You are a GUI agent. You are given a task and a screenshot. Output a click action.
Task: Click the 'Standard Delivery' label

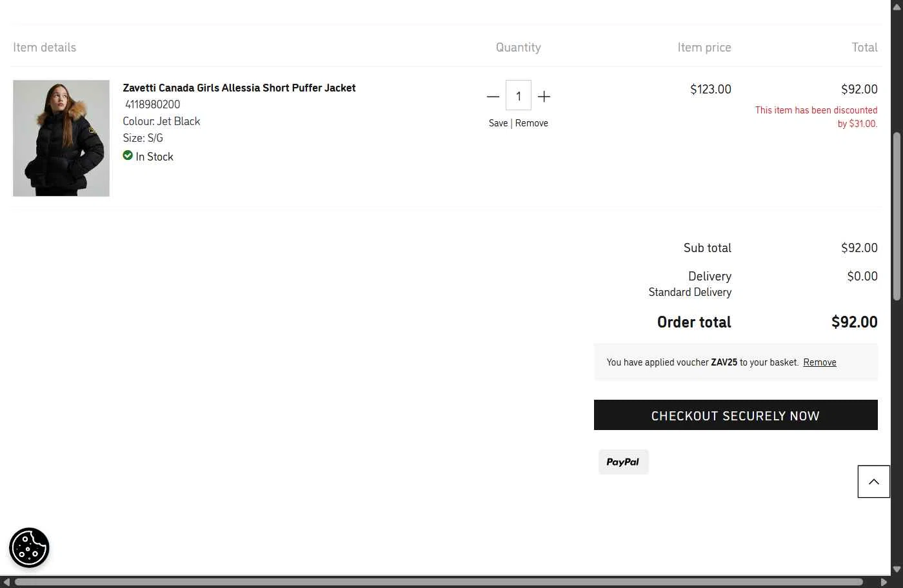pyautogui.click(x=690, y=292)
